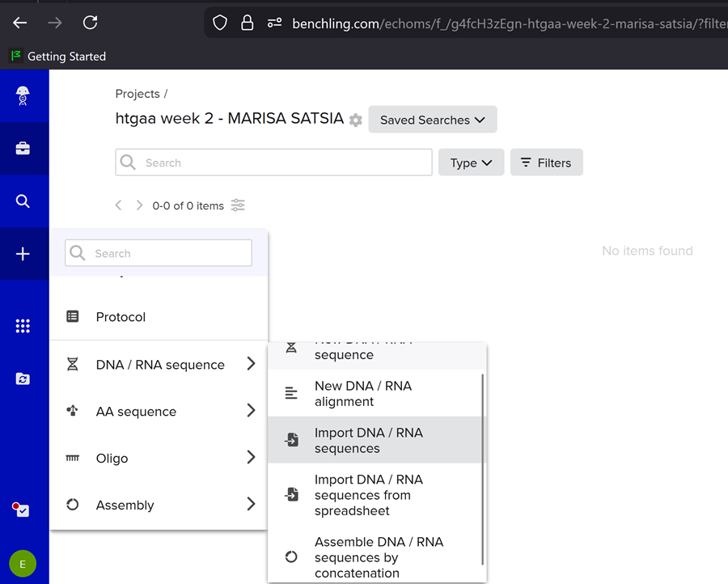The width and height of the screenshot is (728, 584).
Task: Click the Benchling logo icon in sidebar
Action: click(x=23, y=96)
